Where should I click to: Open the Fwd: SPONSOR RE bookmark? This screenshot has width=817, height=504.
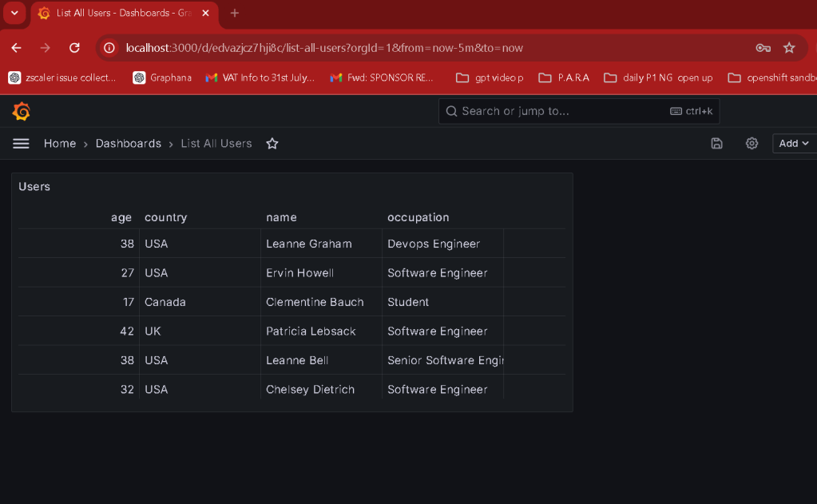pyautogui.click(x=382, y=77)
